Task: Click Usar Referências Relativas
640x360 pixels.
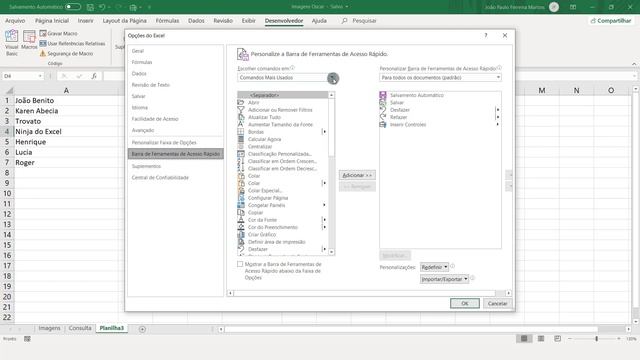Action: pos(72,43)
